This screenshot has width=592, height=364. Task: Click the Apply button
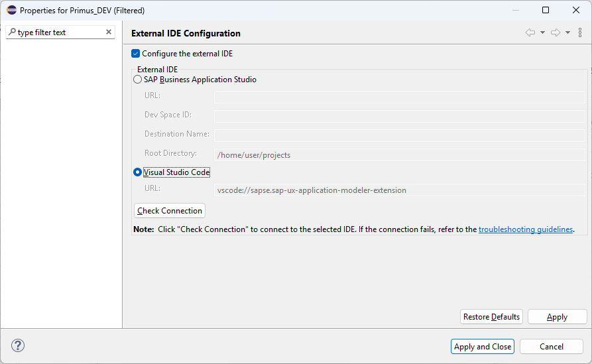(x=557, y=317)
